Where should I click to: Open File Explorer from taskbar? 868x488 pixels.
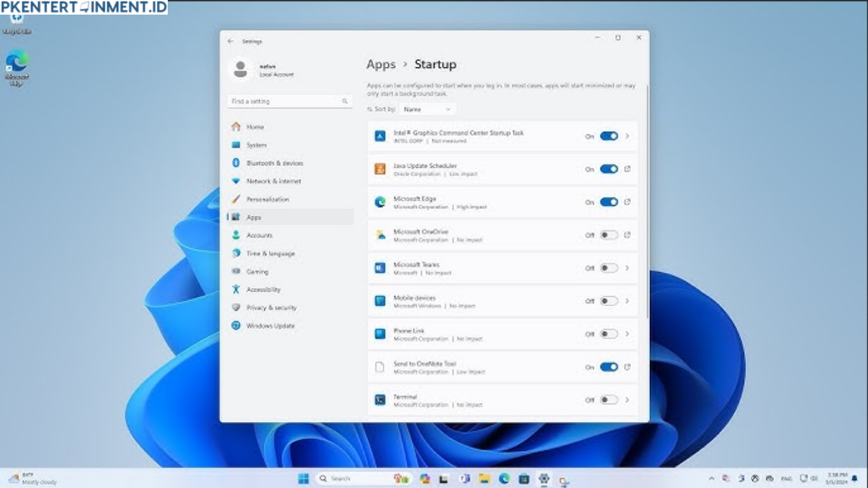tap(484, 478)
